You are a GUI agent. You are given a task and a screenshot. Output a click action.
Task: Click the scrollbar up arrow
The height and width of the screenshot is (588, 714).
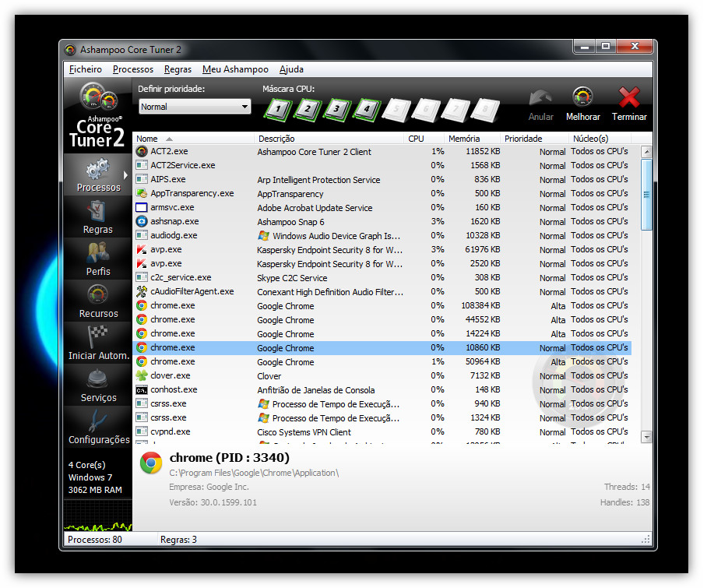pyautogui.click(x=646, y=152)
